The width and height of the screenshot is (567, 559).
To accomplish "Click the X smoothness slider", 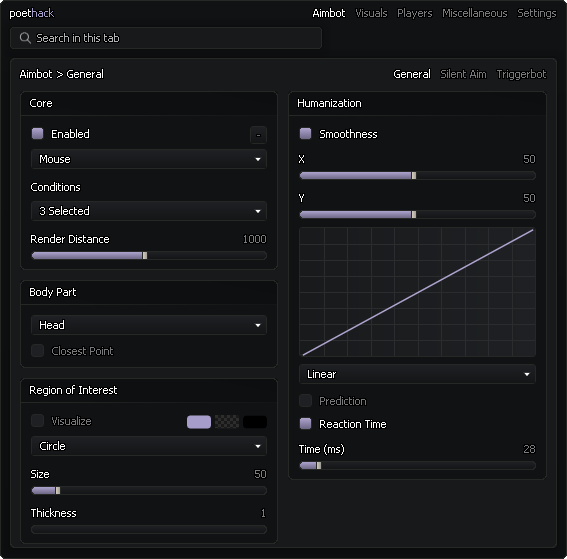I will click(x=417, y=176).
